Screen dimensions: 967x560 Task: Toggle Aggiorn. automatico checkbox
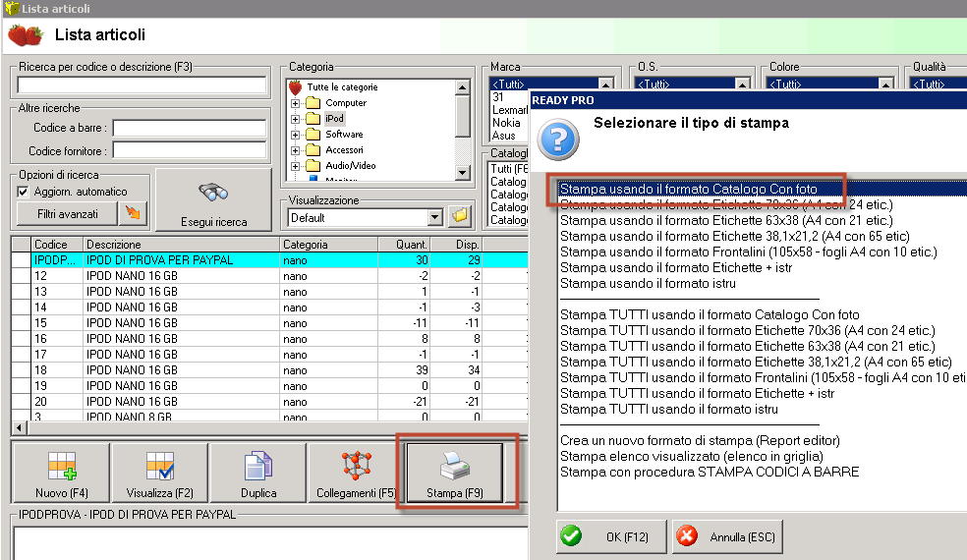coord(23,192)
